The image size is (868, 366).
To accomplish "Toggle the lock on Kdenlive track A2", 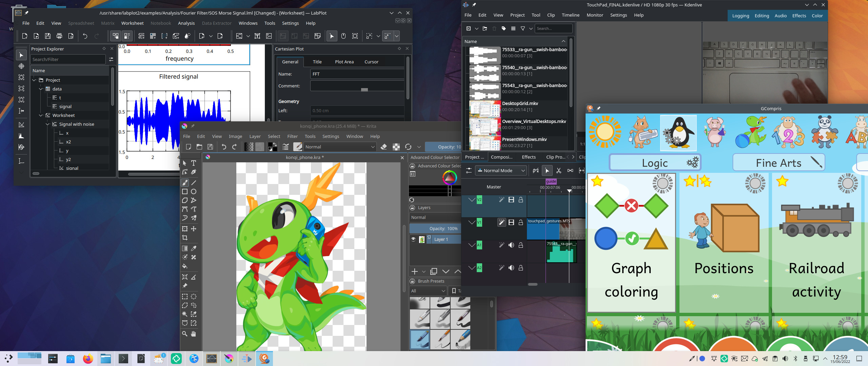I will [521, 268].
